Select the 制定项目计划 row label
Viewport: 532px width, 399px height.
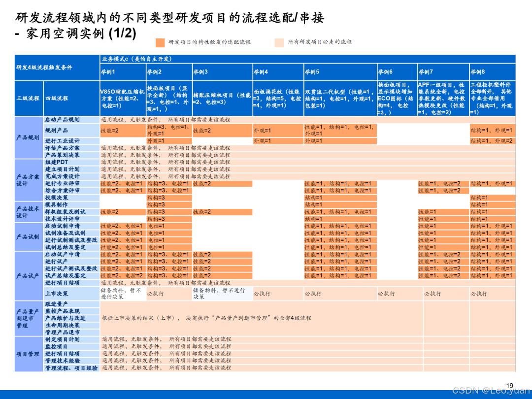click(x=71, y=339)
